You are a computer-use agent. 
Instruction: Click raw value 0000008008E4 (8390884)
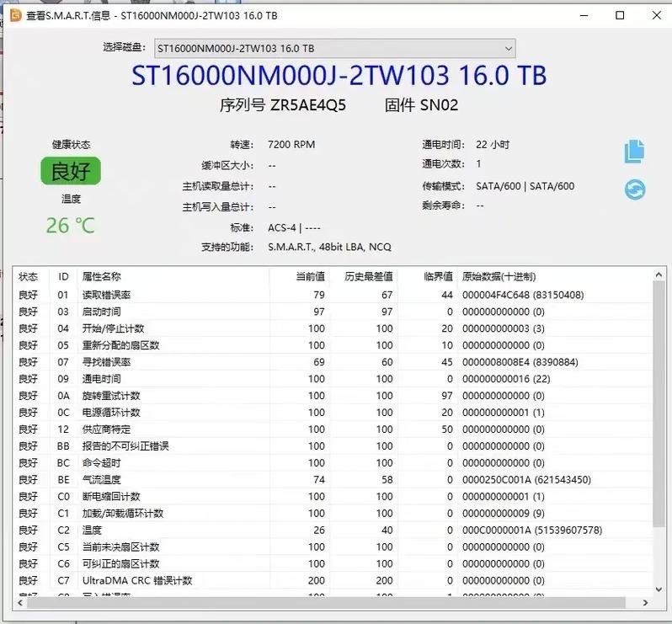520,362
